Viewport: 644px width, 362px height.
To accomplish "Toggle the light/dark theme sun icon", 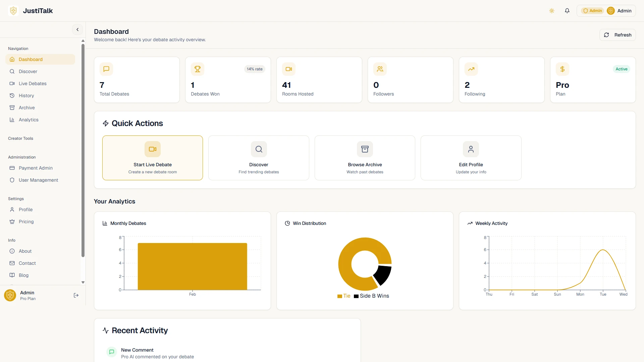I will pos(552,11).
